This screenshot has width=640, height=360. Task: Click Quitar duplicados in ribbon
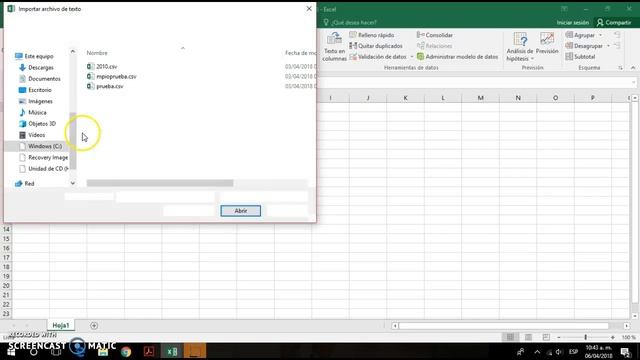pyautogui.click(x=376, y=46)
